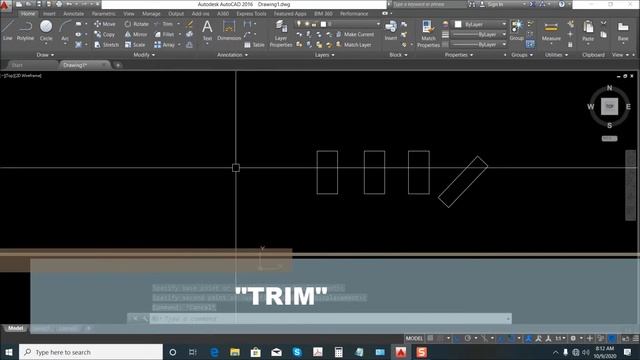The width and height of the screenshot is (640, 360).
Task: Select the Polyline tool
Action: (25, 30)
